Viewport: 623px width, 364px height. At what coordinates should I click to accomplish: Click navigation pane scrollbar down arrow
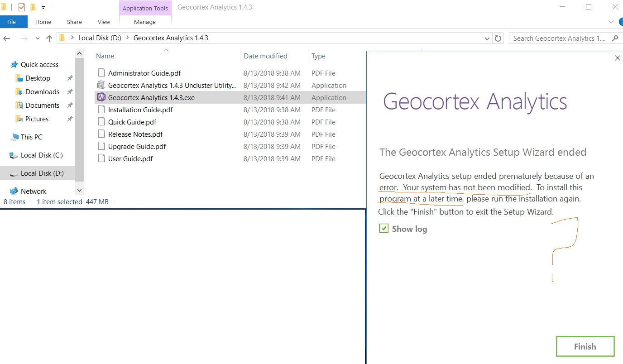(80, 191)
